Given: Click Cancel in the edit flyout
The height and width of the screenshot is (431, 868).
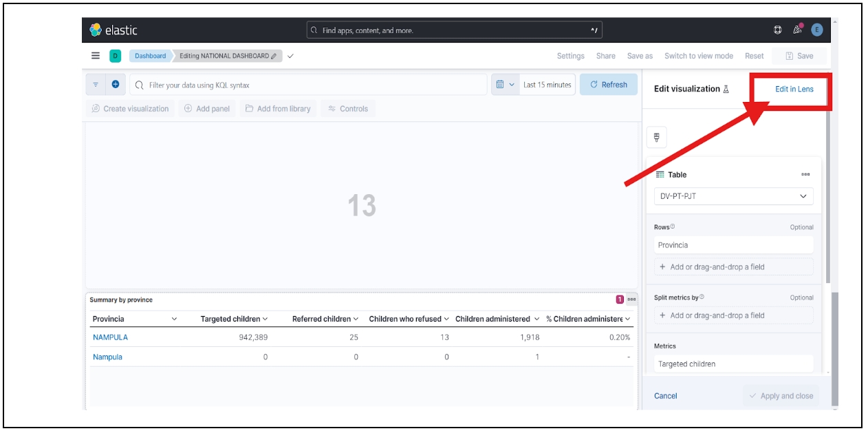Looking at the screenshot, I should pyautogui.click(x=665, y=396).
